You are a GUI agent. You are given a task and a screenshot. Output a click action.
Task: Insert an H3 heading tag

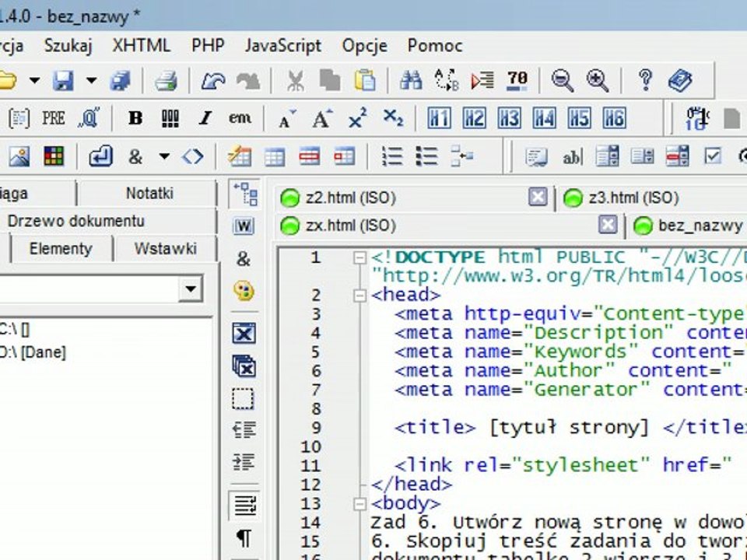(509, 117)
